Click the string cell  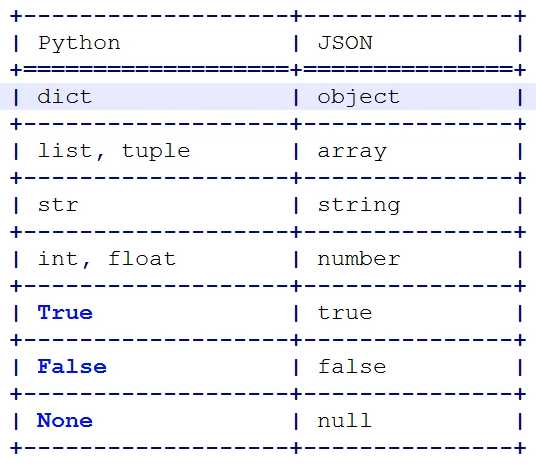[359, 206]
